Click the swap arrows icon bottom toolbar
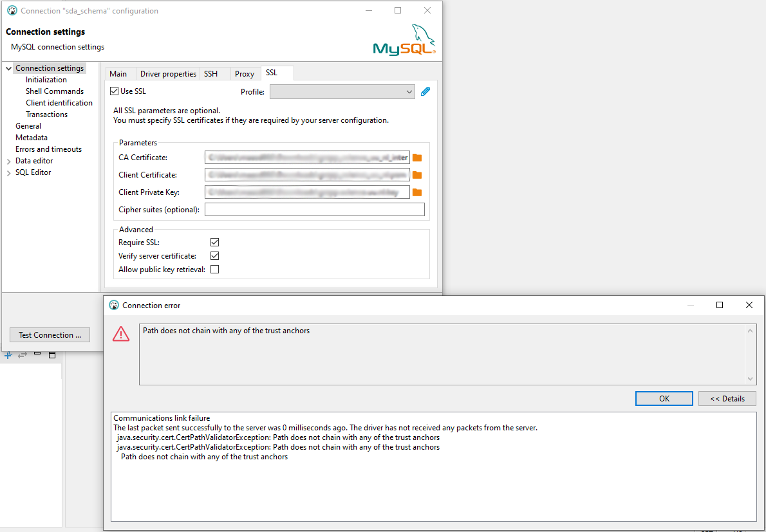The image size is (766, 532). coord(22,354)
